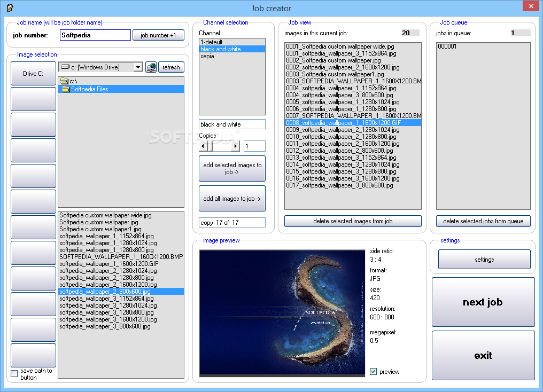This screenshot has width=543, height=392.
Task: Open the drive selection dropdown
Action: [x=138, y=67]
